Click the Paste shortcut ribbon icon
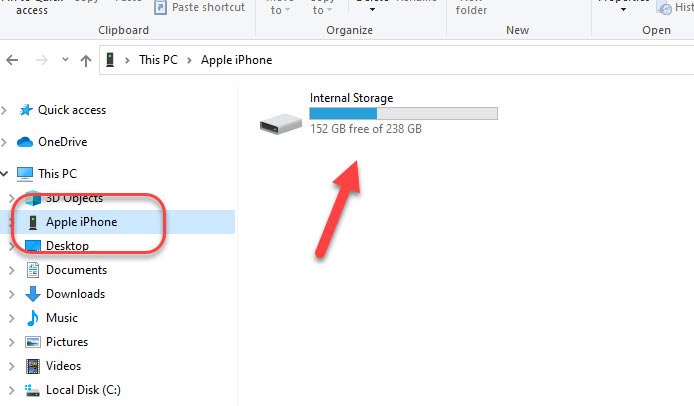The height and width of the screenshot is (406, 694). [x=160, y=8]
